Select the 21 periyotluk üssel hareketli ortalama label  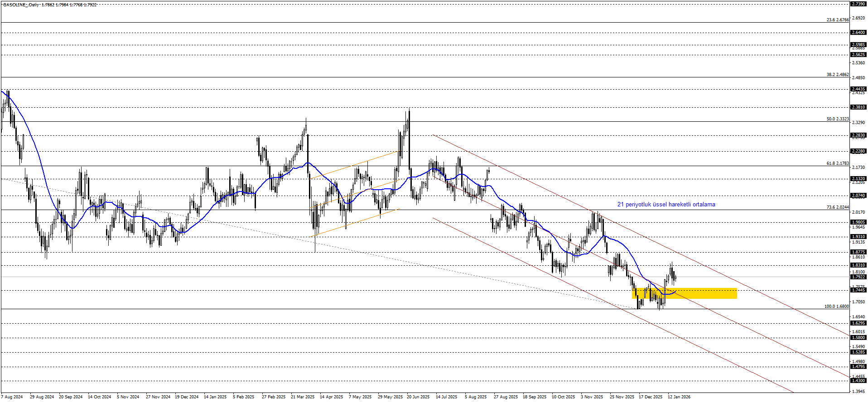[666, 205]
